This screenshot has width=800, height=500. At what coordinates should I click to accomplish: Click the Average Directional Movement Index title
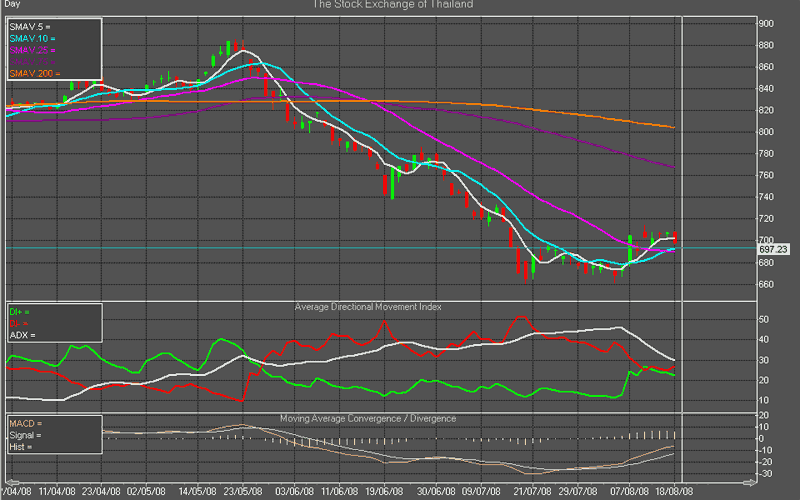(368, 307)
